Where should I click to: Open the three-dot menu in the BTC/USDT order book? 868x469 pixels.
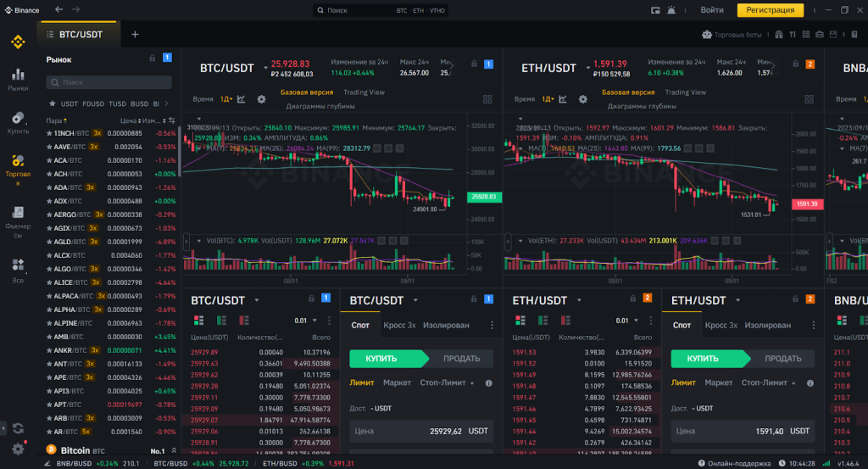pyautogui.click(x=330, y=321)
